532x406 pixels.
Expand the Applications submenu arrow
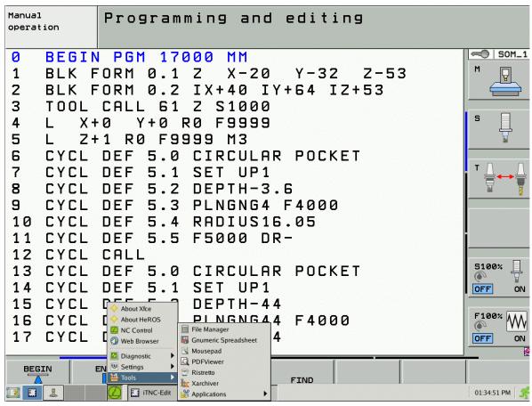tap(265, 394)
